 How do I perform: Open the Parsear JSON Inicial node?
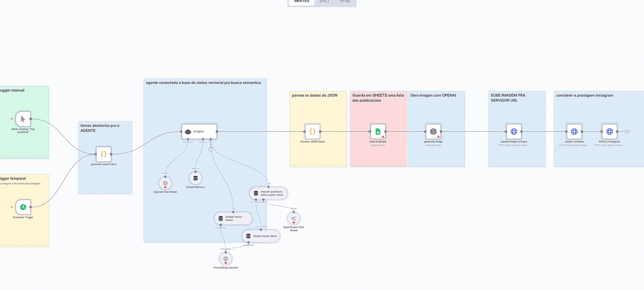[312, 132]
